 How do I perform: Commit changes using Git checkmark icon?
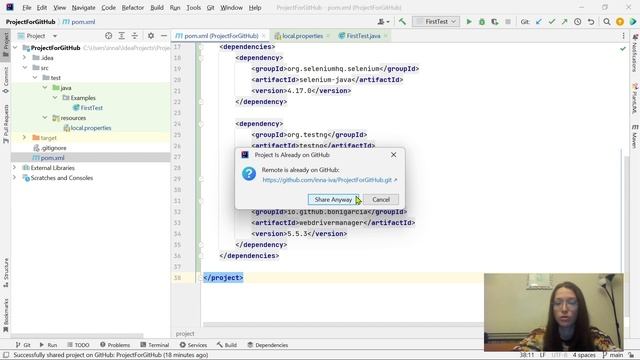[552, 22]
